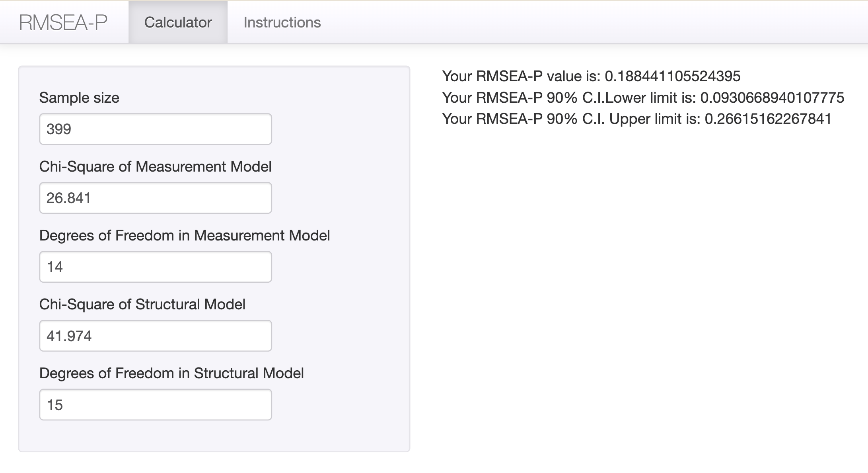Viewport: 868px width, 473px height.
Task: Click the 90% C.I. Upper limit result line
Action: pos(636,119)
